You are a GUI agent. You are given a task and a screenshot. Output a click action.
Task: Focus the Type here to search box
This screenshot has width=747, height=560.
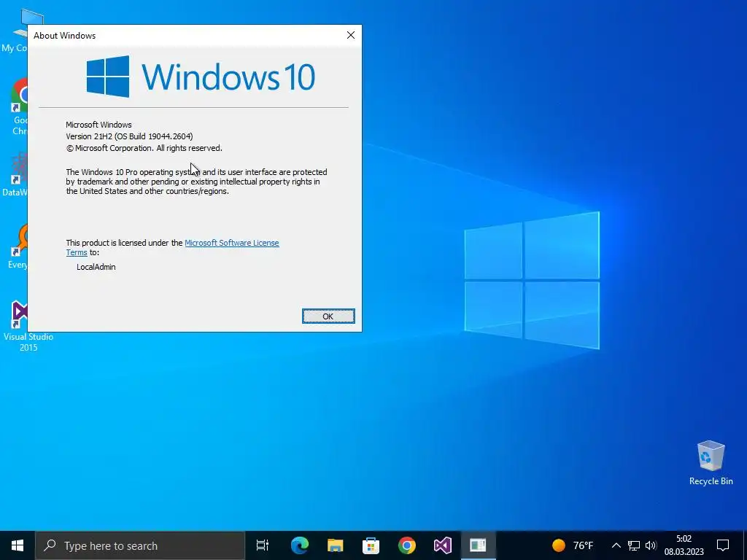(x=139, y=545)
